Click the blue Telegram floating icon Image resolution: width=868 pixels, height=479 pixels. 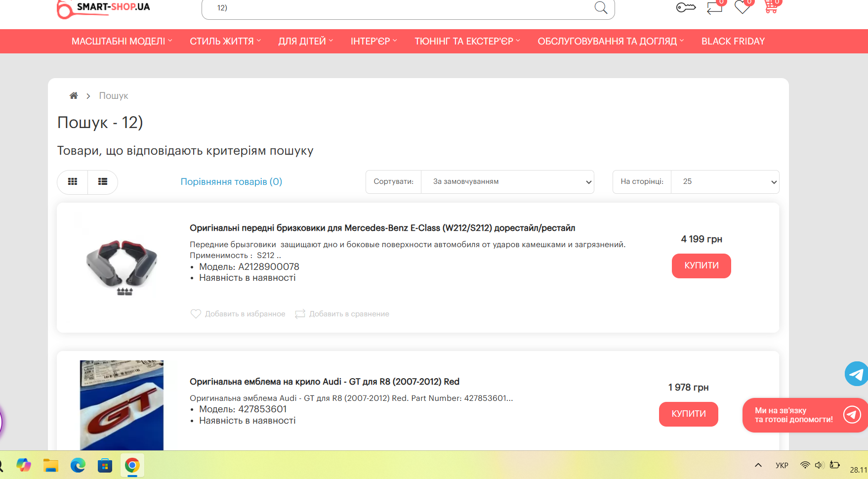pos(857,374)
